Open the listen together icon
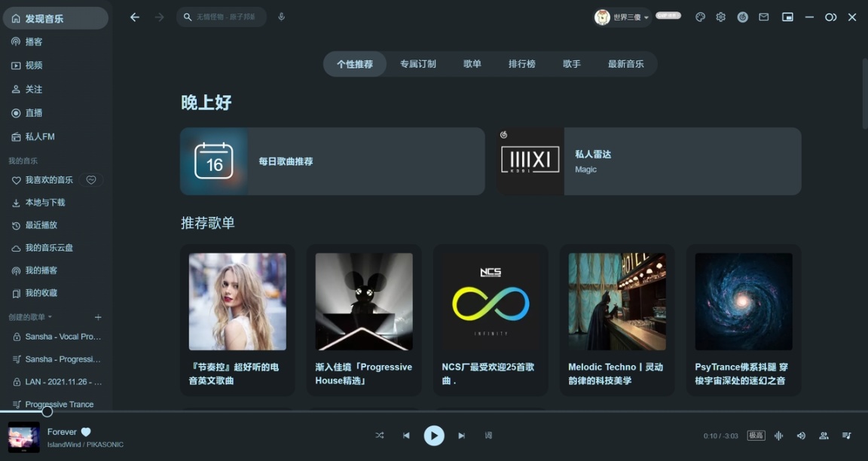 824,435
